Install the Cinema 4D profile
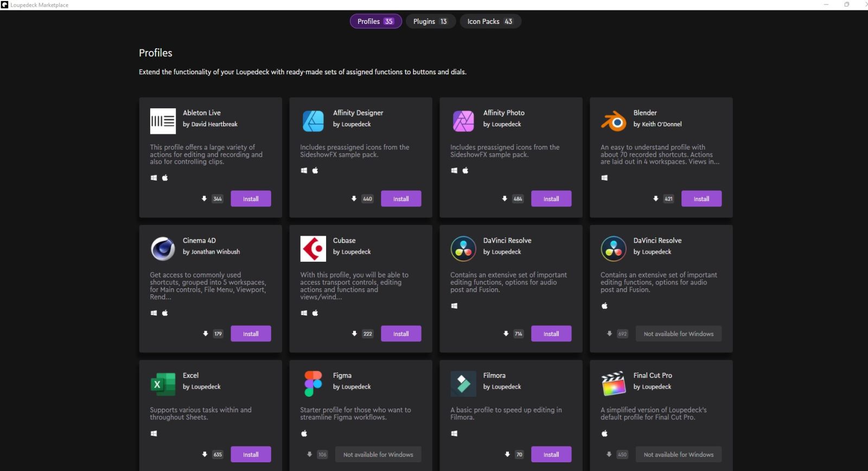This screenshot has height=471, width=868. [251, 334]
